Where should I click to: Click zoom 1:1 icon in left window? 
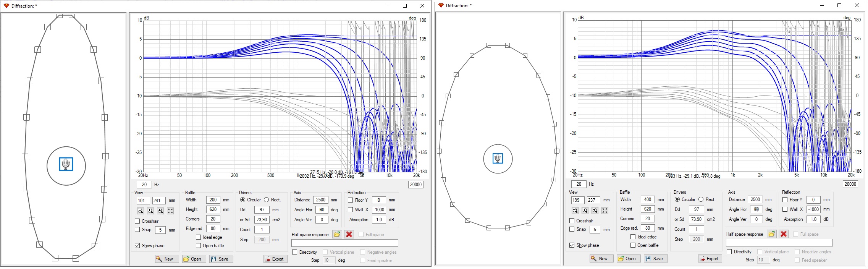[150, 211]
